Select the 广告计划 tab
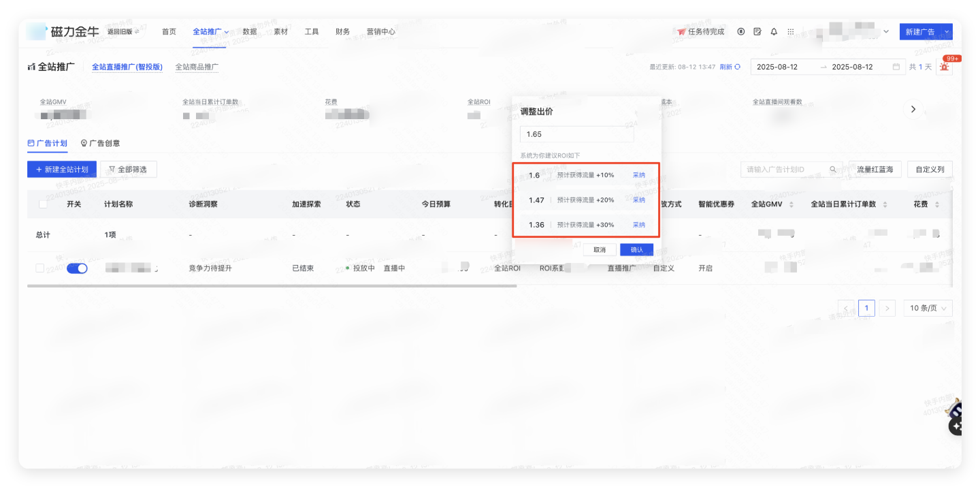 pos(47,143)
